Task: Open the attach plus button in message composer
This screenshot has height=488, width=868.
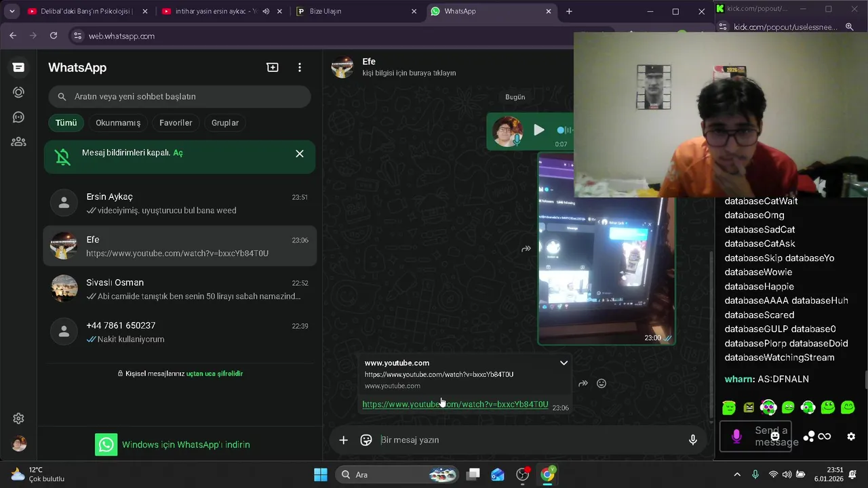Action: [x=344, y=440]
